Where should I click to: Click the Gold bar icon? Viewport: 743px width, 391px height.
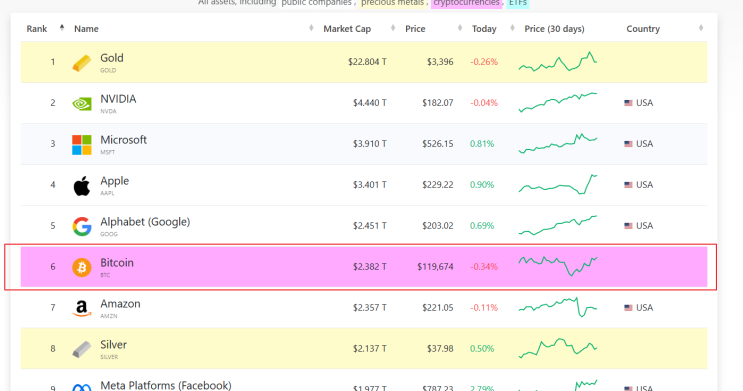(x=82, y=63)
